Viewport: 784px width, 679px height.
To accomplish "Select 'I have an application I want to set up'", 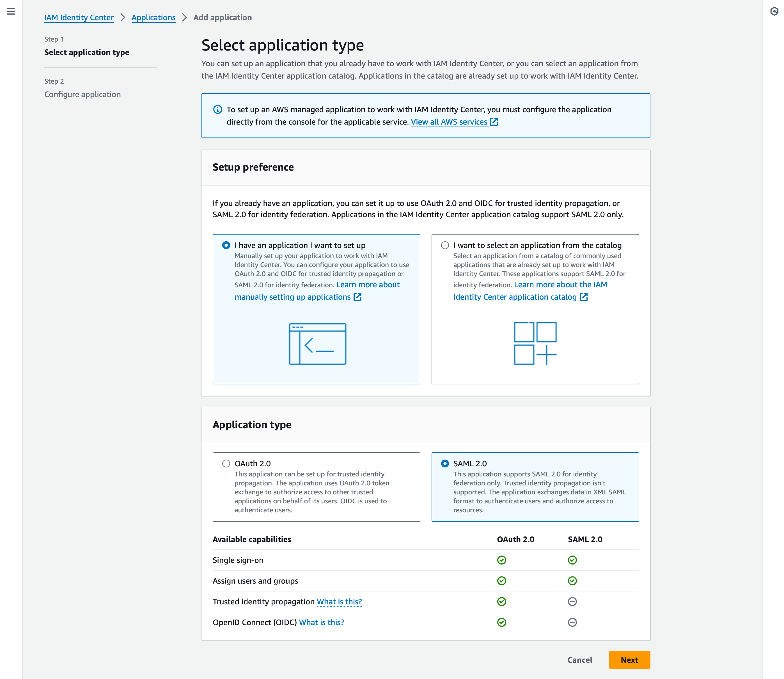I will 226,246.
